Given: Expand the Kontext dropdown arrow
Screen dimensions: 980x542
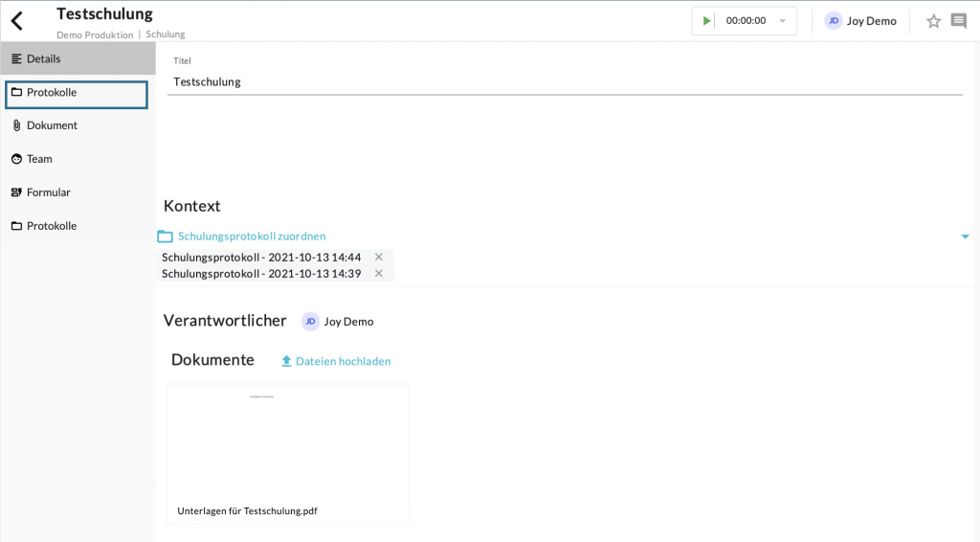Looking at the screenshot, I should 965,237.
